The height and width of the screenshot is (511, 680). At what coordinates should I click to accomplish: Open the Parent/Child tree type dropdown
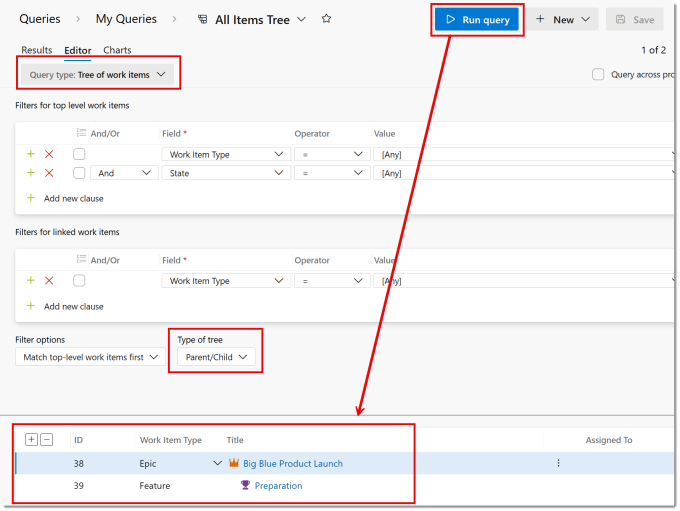pyautogui.click(x=216, y=357)
